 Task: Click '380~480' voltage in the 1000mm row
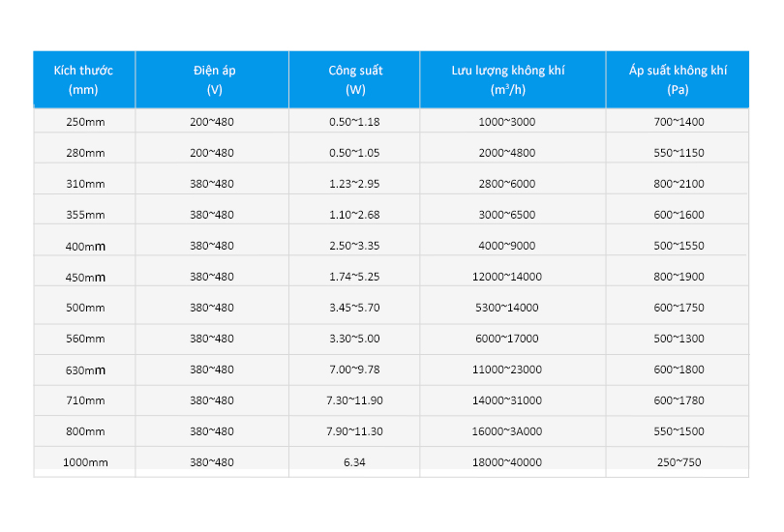[x=212, y=462]
